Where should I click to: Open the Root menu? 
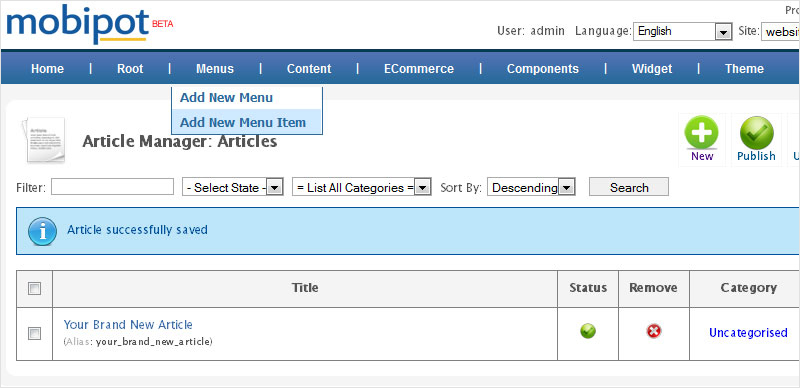[130, 69]
